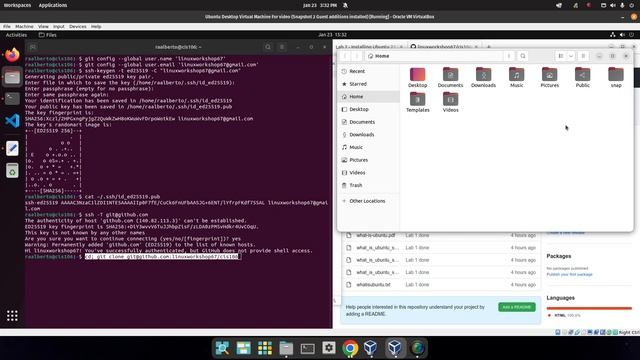Open path options menu beside Home

509,56
